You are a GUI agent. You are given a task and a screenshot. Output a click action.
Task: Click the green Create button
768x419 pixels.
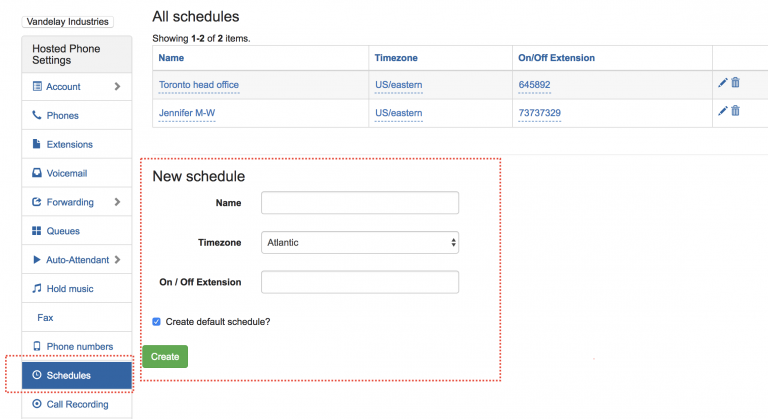[x=165, y=357]
